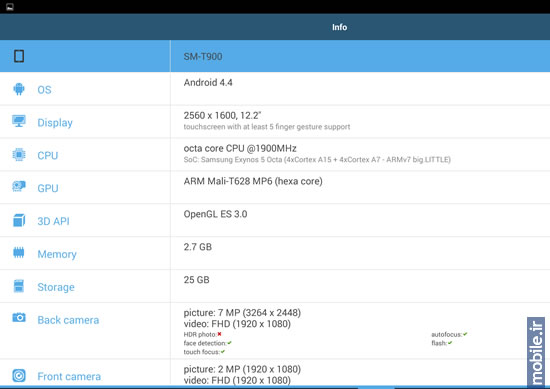Click ARM Mali-T628 MP6 value
This screenshot has height=389, width=550.
coord(253,181)
